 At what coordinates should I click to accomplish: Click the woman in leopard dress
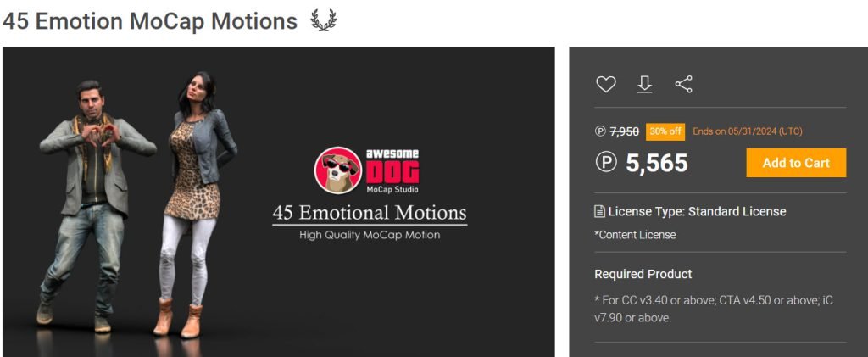tap(197, 204)
